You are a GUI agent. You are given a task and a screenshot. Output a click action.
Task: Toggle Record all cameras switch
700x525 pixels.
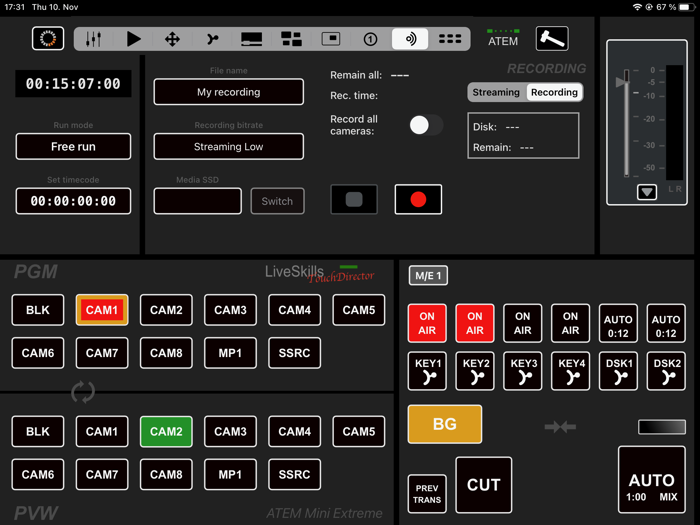pos(426,125)
